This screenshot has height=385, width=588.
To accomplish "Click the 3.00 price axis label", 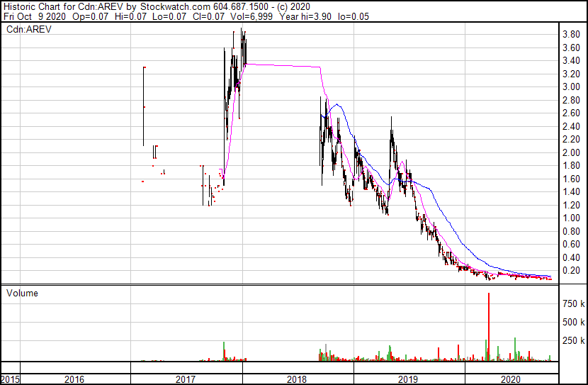I will pos(571,87).
